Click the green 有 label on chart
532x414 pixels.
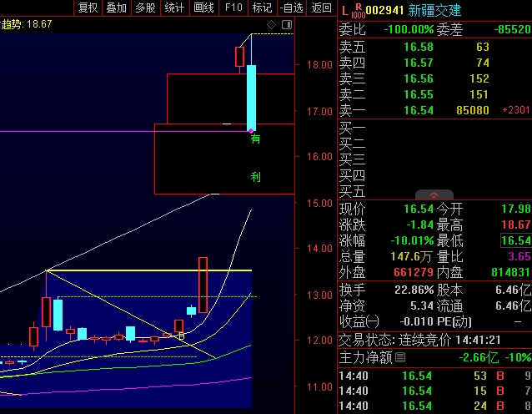[x=255, y=139]
